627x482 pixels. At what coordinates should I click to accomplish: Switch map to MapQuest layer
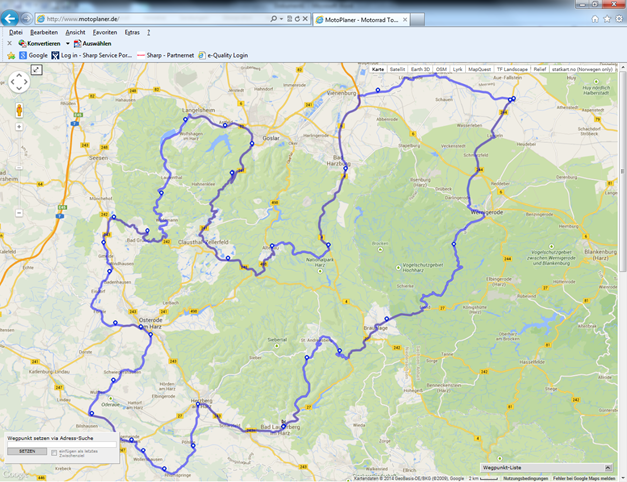[x=479, y=69]
